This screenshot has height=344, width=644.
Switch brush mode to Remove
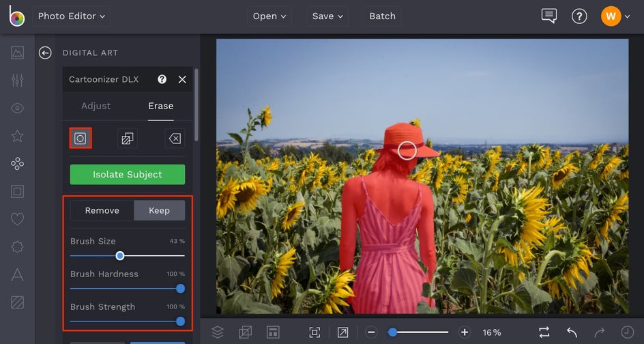click(102, 210)
